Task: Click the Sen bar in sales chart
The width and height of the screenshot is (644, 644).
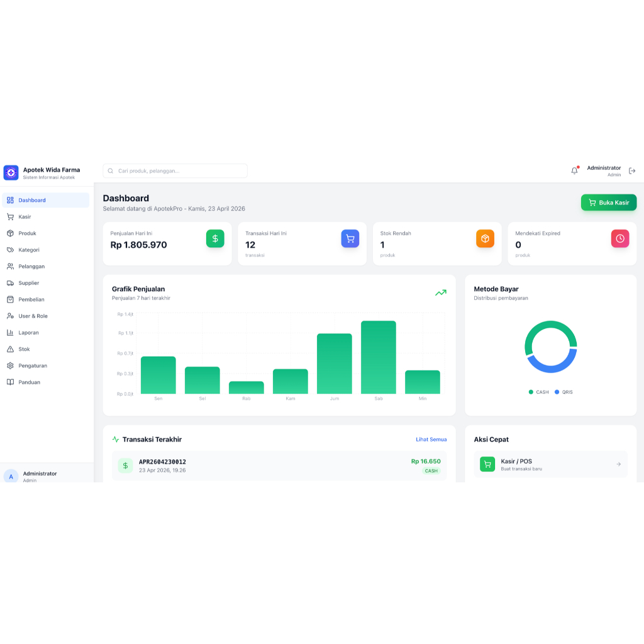Action: (158, 375)
